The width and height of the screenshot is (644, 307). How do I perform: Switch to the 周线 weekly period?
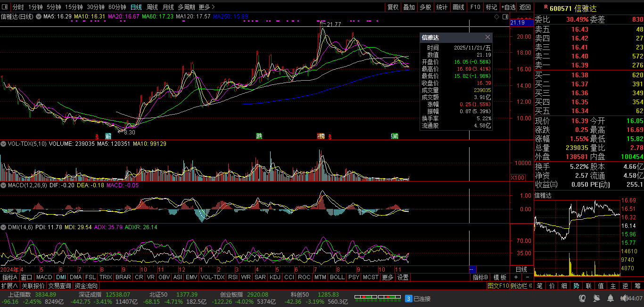pyautogui.click(x=152, y=7)
